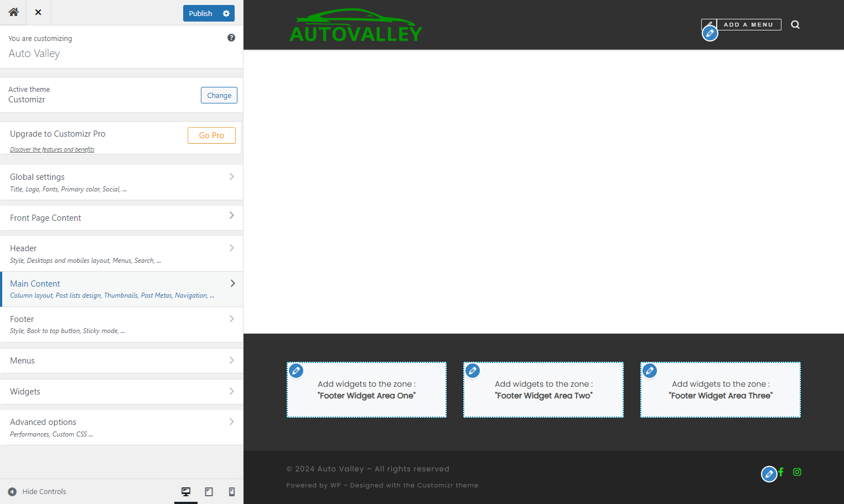This screenshot has width=844, height=504.
Task: Click the social links edit pencil icon
Action: tap(769, 474)
